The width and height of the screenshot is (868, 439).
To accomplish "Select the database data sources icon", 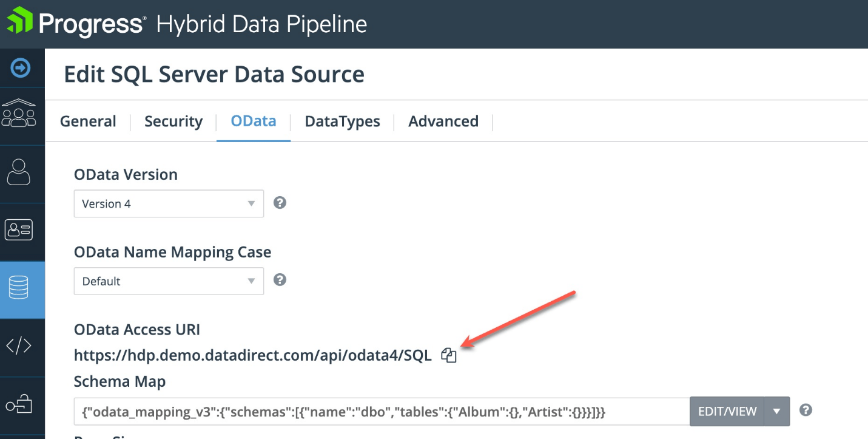I will point(19,288).
